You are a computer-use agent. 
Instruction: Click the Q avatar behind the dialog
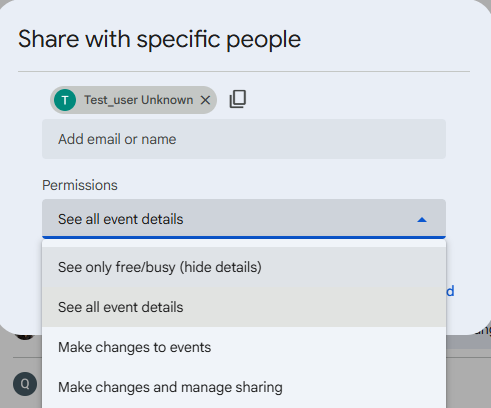pos(25,384)
